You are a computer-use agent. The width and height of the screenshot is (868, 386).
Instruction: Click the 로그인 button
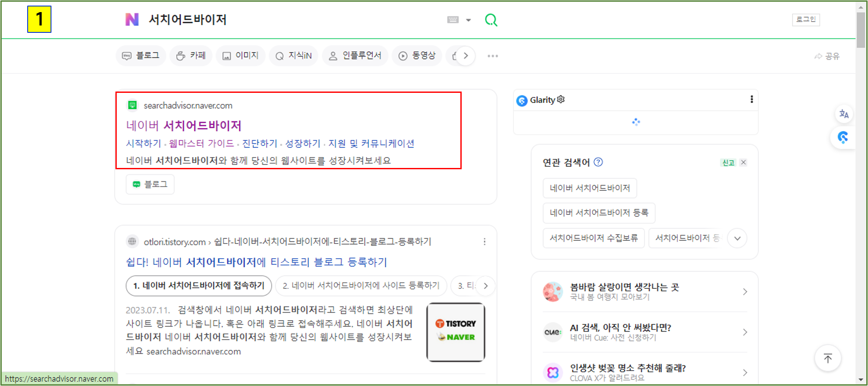click(806, 19)
